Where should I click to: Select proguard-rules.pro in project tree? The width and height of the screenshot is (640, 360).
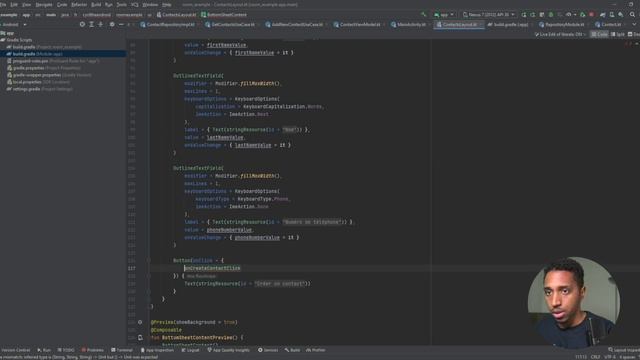click(53, 61)
